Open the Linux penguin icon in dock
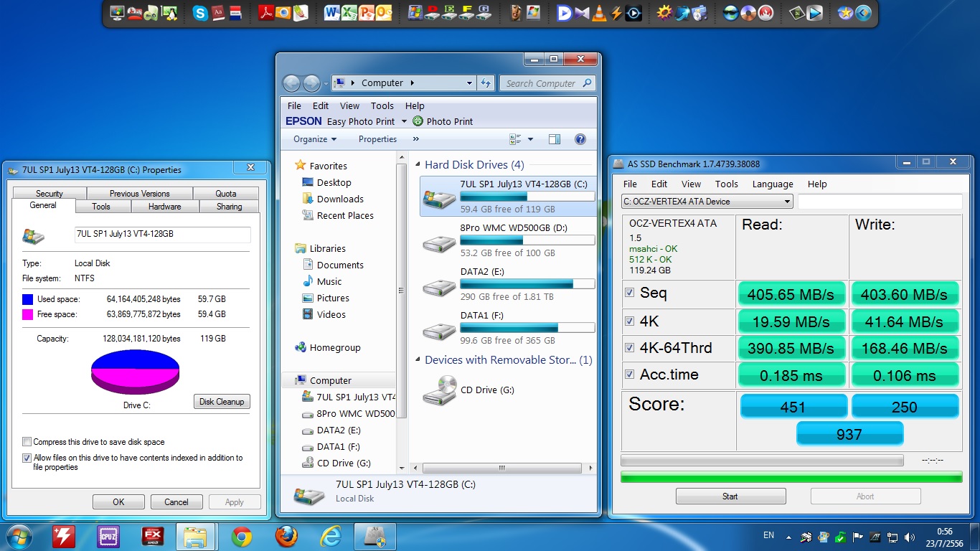Screen dimensions: 980x551 coord(169,13)
